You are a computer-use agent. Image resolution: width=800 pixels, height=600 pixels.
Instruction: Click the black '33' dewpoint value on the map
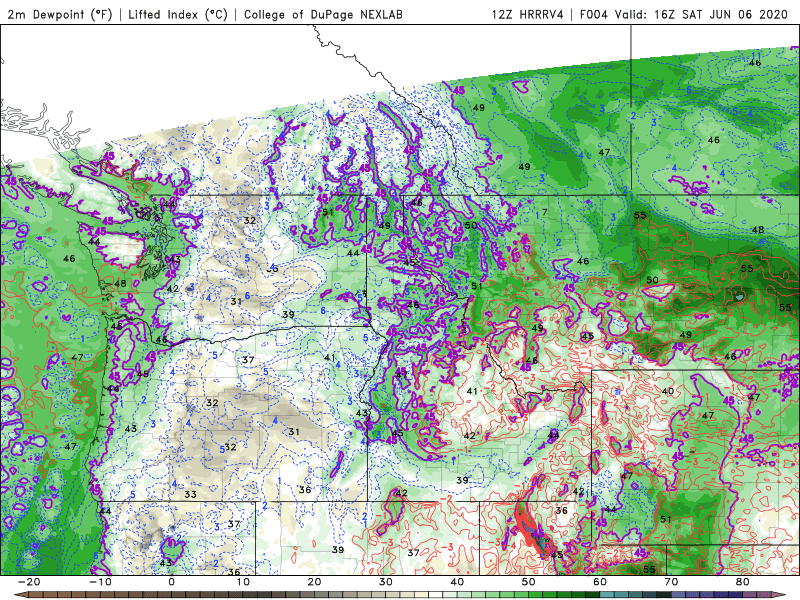click(190, 494)
